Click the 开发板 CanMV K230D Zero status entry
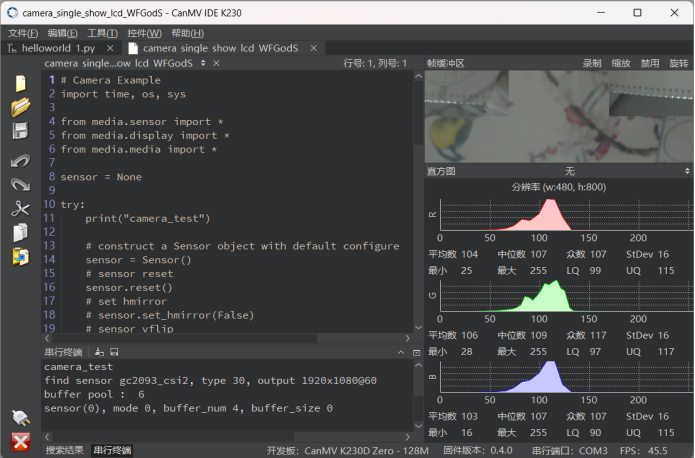 [x=348, y=451]
